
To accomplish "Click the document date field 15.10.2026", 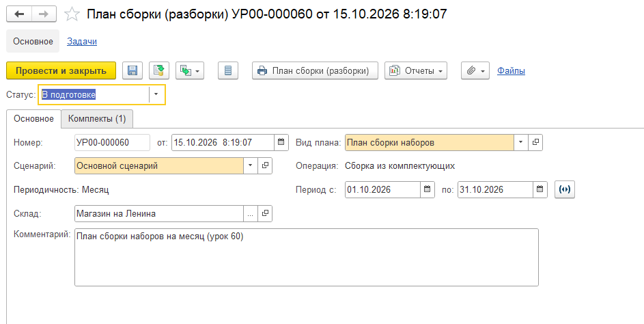I will click(223, 143).
